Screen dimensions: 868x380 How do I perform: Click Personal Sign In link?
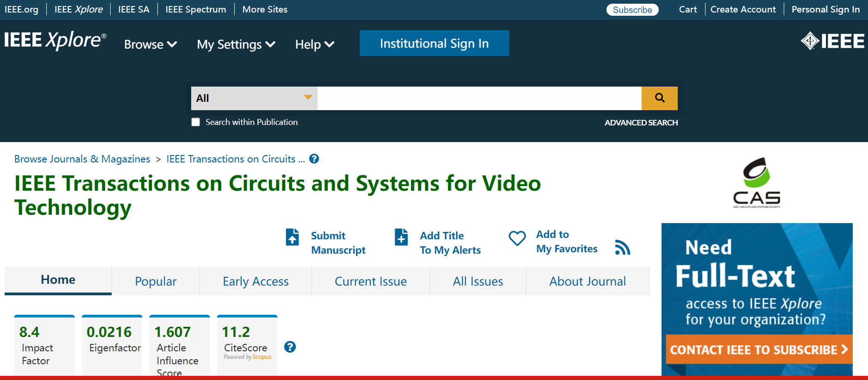point(825,9)
